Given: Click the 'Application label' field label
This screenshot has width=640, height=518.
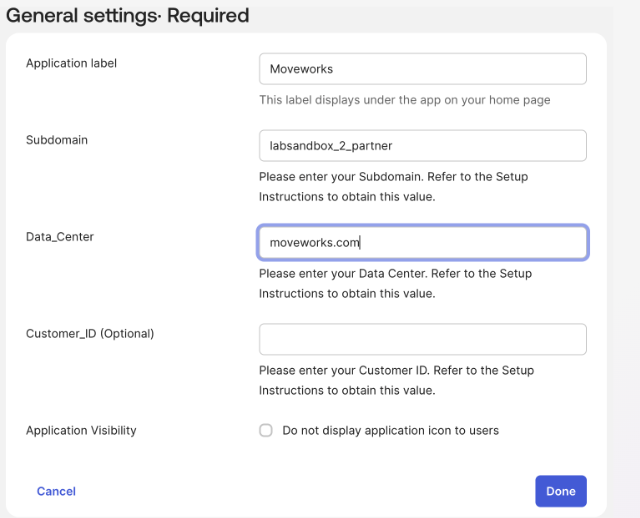Looking at the screenshot, I should [71, 63].
